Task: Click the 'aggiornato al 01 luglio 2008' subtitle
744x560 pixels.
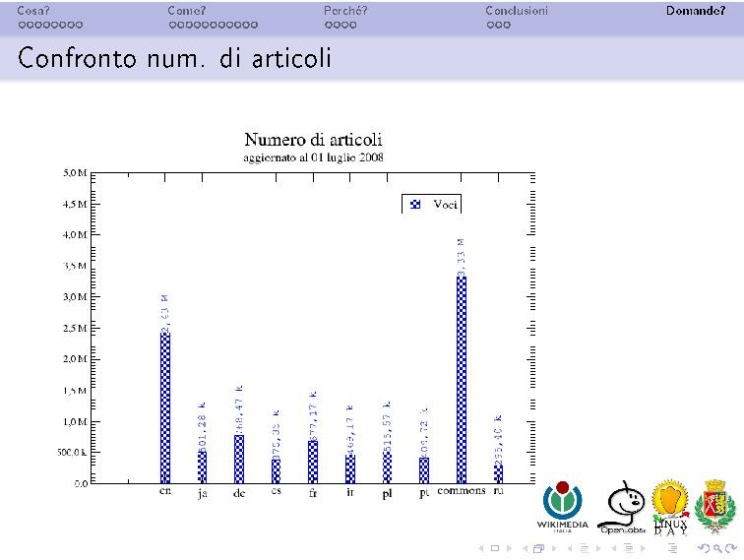Action: coord(313,157)
